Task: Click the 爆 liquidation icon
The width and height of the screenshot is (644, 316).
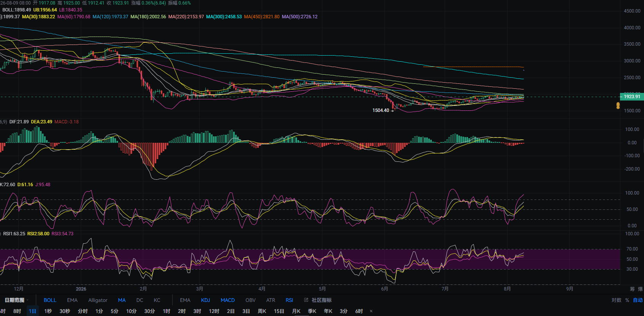Action: 641,289
